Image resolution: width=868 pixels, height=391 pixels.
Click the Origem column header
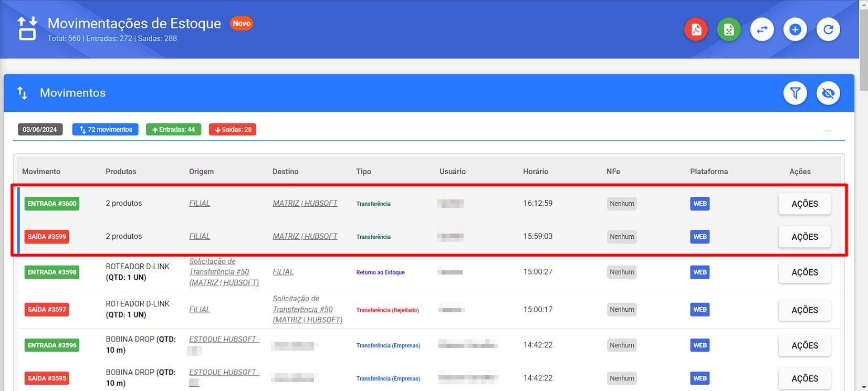click(201, 172)
